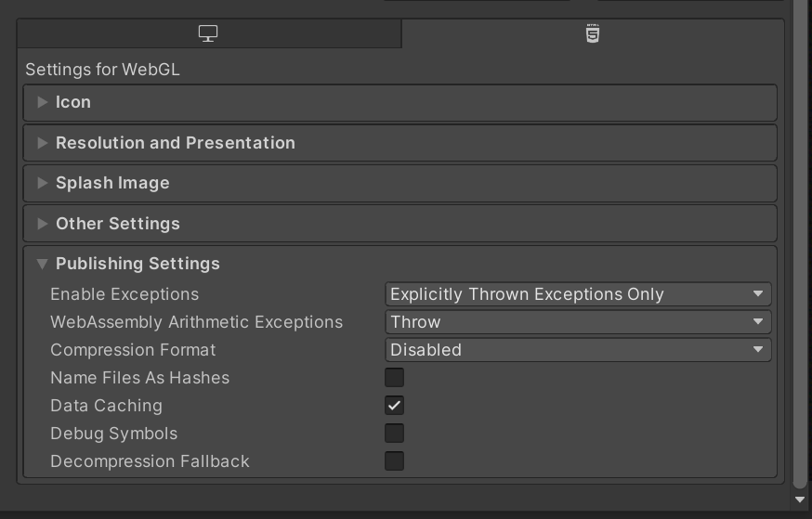This screenshot has width=812, height=519.
Task: Enable the Debug Symbols checkbox
Action: (x=394, y=434)
